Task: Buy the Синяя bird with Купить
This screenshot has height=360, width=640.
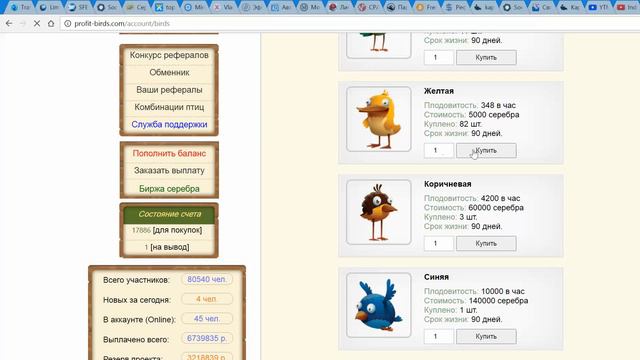Action: (x=486, y=337)
